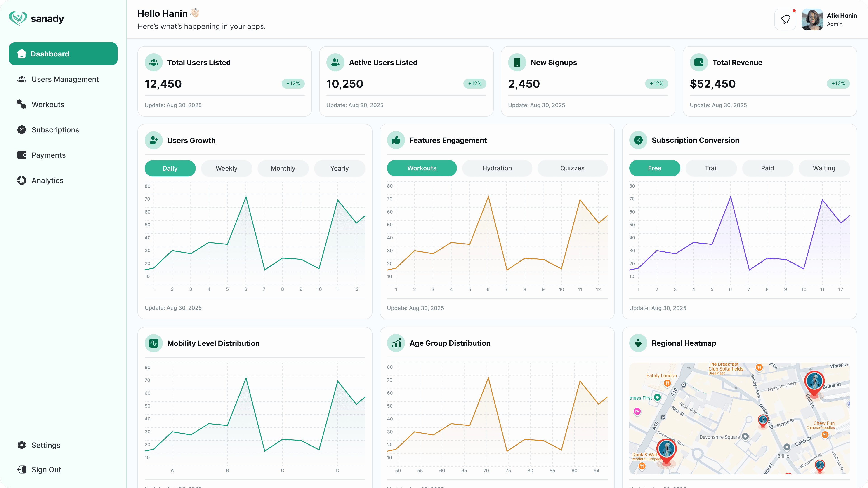The height and width of the screenshot is (488, 868).
Task: Click the Regional Heatmap pin icon
Action: (x=638, y=343)
